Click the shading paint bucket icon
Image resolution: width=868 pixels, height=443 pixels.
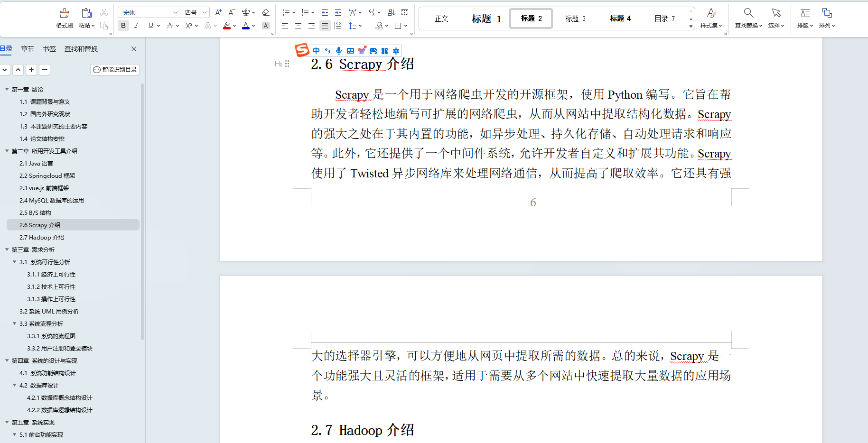click(x=379, y=26)
